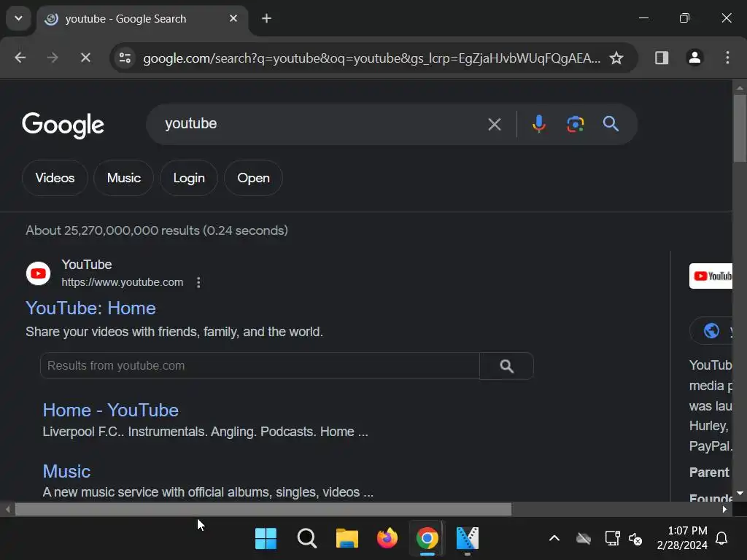747x560 pixels.
Task: Click the forward navigation arrow
Action: point(53,58)
